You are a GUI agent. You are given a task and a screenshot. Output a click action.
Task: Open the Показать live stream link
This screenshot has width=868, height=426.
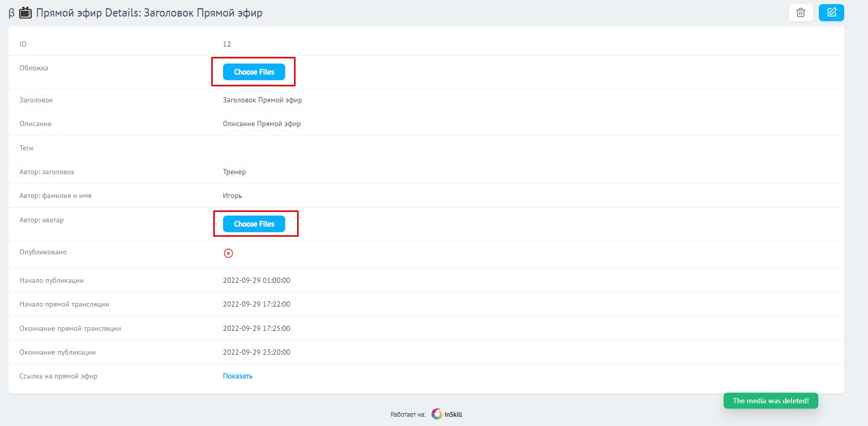point(238,376)
